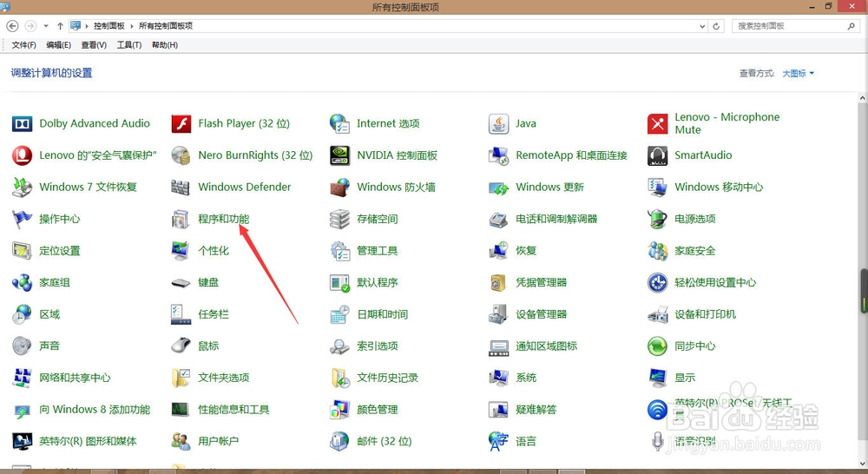868x474 pixels.
Task: Open the Lenovo Microphone Mute icon
Action: coord(657,123)
